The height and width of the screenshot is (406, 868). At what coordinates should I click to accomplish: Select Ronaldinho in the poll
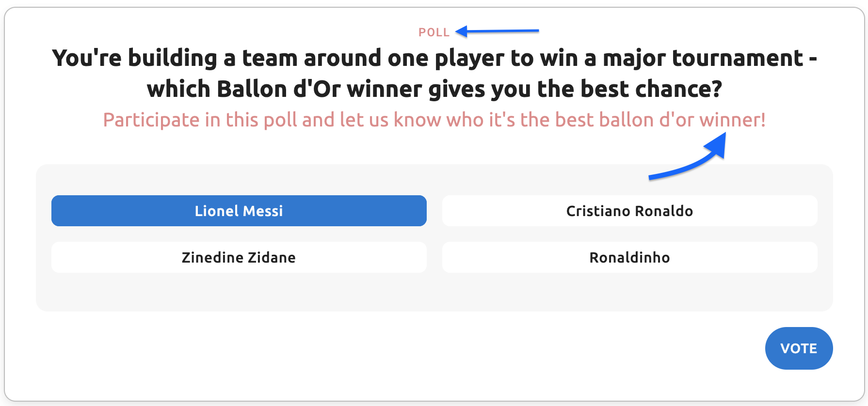[x=629, y=257]
